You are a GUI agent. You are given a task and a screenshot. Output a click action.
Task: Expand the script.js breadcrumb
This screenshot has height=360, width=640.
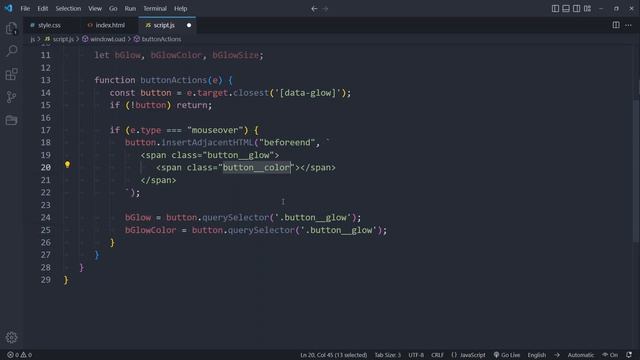[63, 39]
